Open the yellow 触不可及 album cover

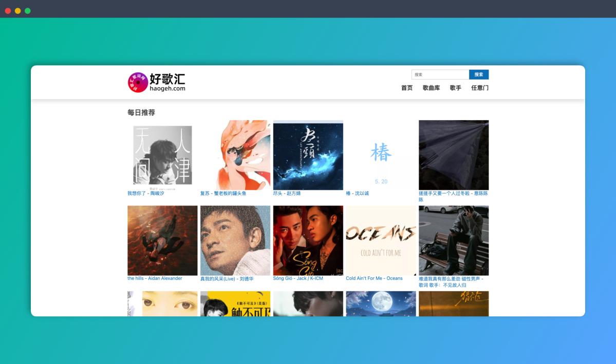point(235,303)
